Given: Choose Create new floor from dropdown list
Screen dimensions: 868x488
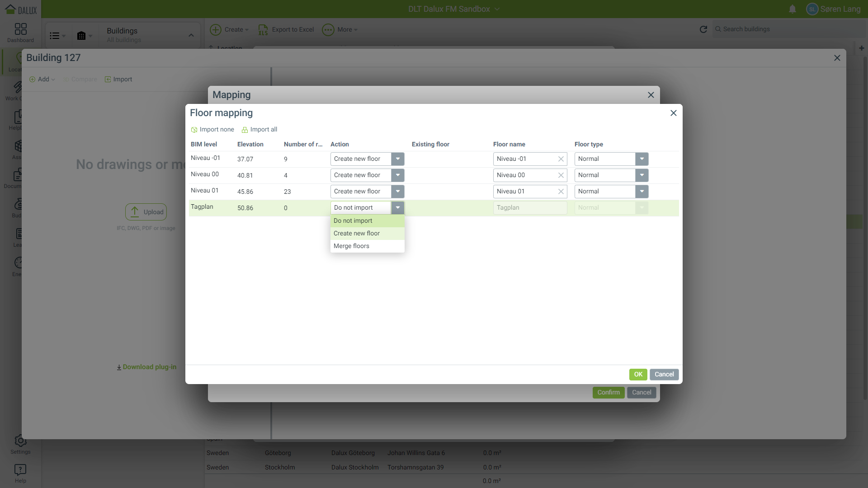Looking at the screenshot, I should point(357,234).
